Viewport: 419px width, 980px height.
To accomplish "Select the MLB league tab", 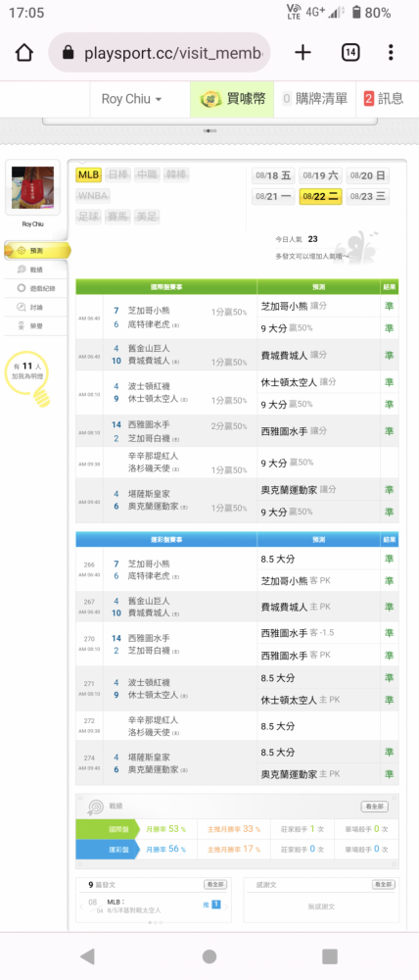I will point(89,175).
